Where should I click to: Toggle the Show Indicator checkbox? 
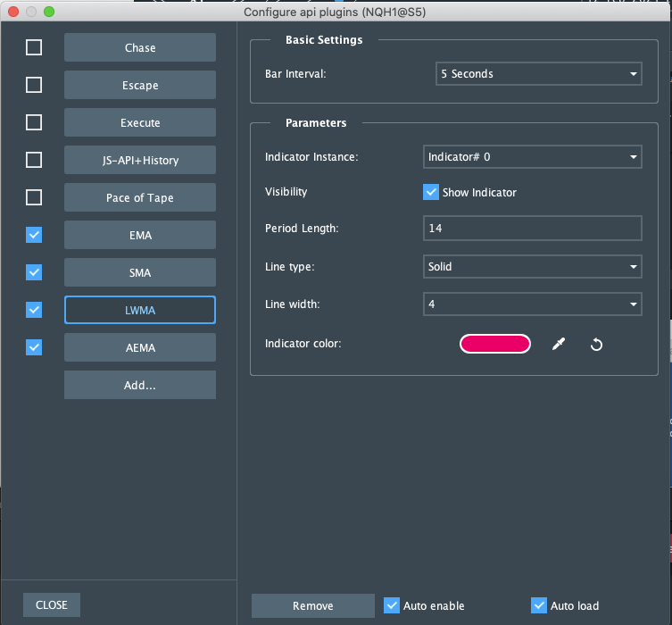431,192
